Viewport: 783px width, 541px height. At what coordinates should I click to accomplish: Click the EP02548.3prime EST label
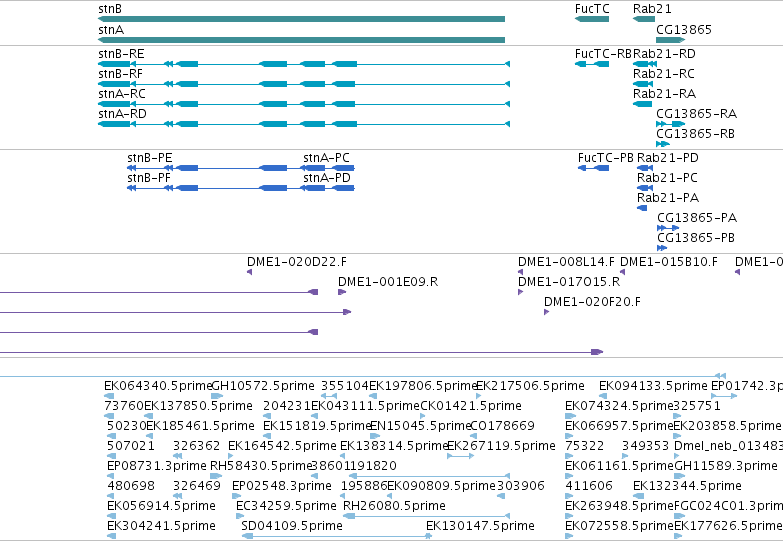(x=282, y=486)
